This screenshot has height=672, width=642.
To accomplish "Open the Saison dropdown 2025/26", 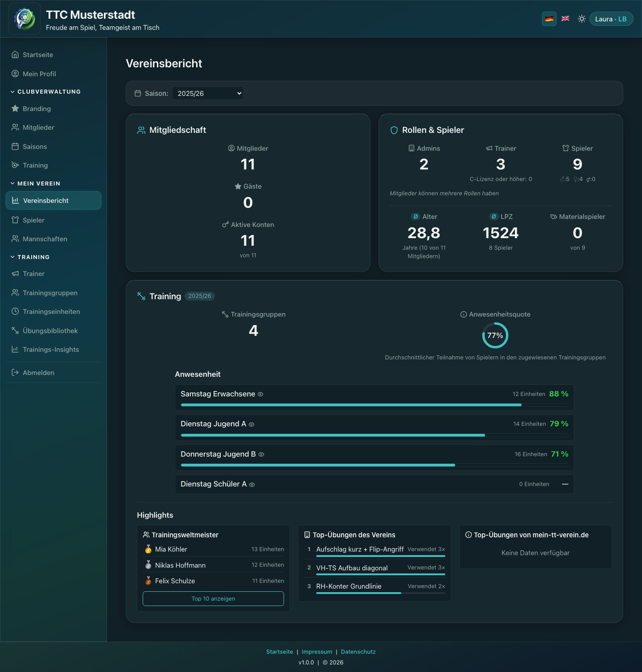I will [x=208, y=93].
